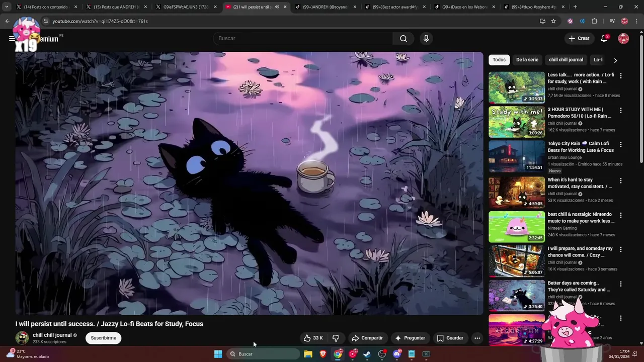Open a new browser tab
Screen dimensions: 644x362
[x=575, y=7]
